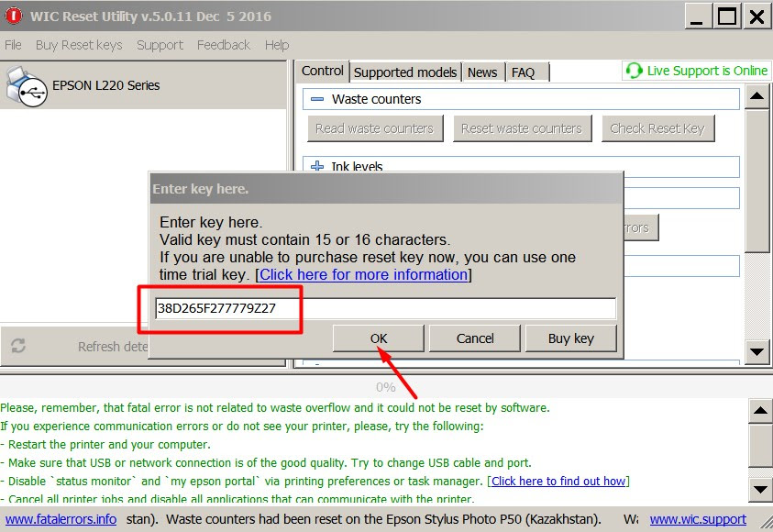Select the EPSON L220 Series printer
The width and height of the screenshot is (773, 532).
pyautogui.click(x=143, y=85)
